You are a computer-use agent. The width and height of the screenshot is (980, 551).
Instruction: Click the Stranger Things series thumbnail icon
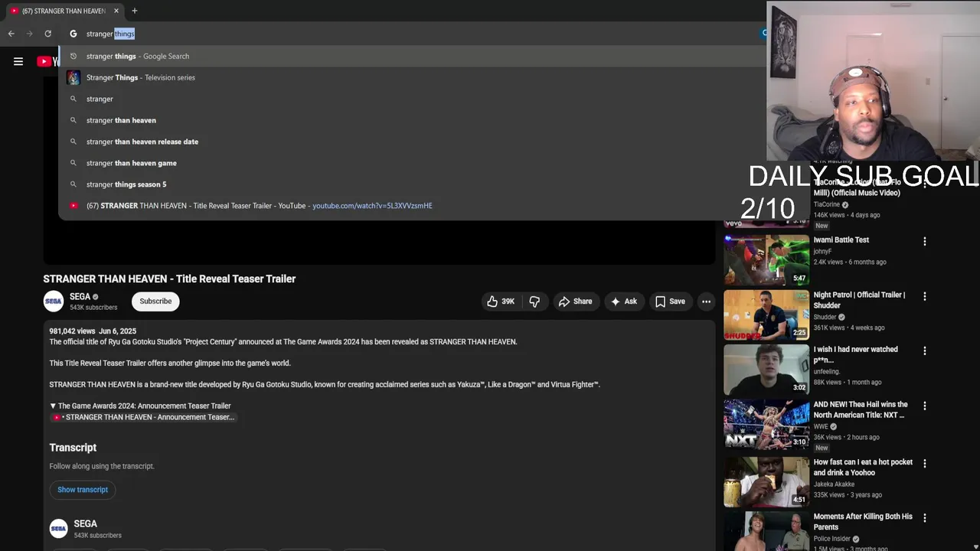73,77
